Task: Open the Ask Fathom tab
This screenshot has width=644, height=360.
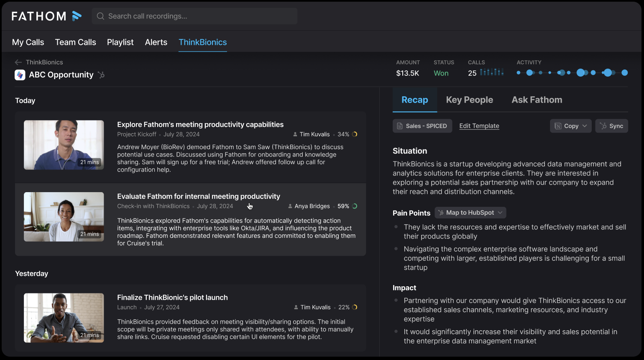Action: click(537, 100)
